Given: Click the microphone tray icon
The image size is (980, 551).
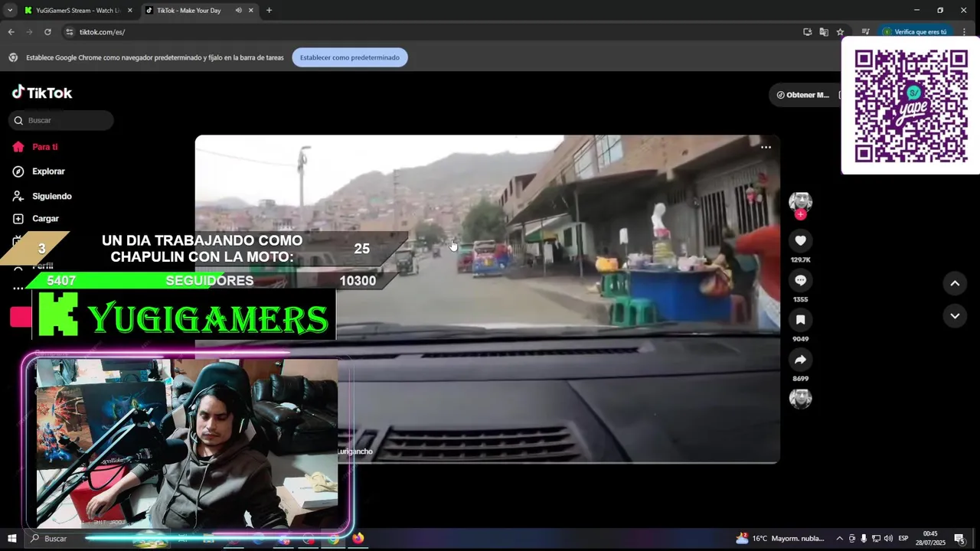Looking at the screenshot, I should click(864, 539).
